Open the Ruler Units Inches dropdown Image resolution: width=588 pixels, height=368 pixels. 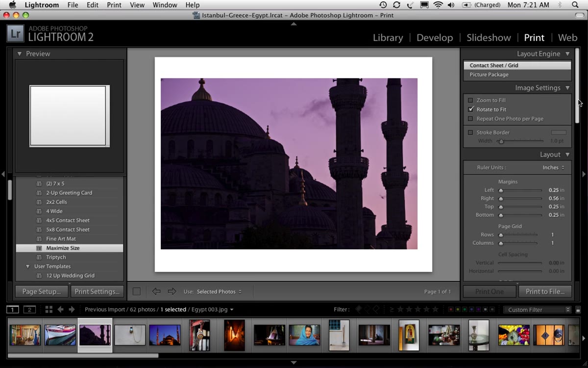pyautogui.click(x=553, y=167)
